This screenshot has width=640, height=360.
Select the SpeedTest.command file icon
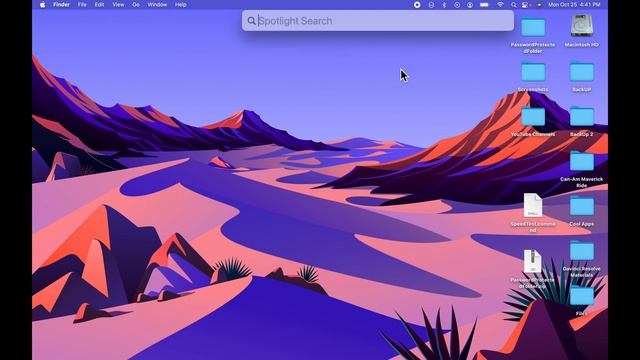coord(533,205)
